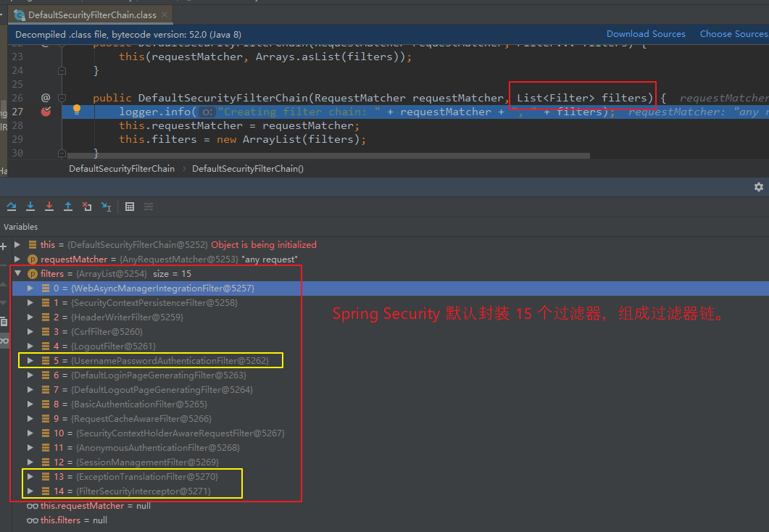This screenshot has width=769, height=532.
Task: Click the Step Over debugger button
Action: coord(12,207)
